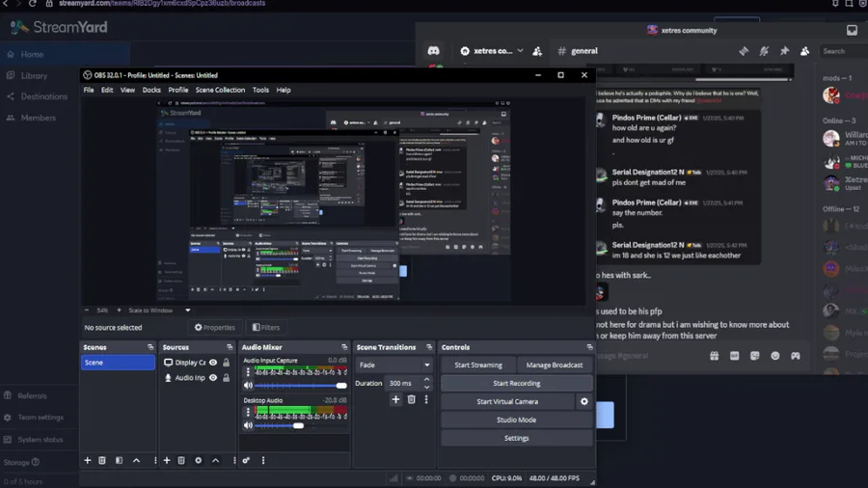Mute Desktop Audio in mixer
Viewport: 868px width, 488px height.
pos(248,425)
